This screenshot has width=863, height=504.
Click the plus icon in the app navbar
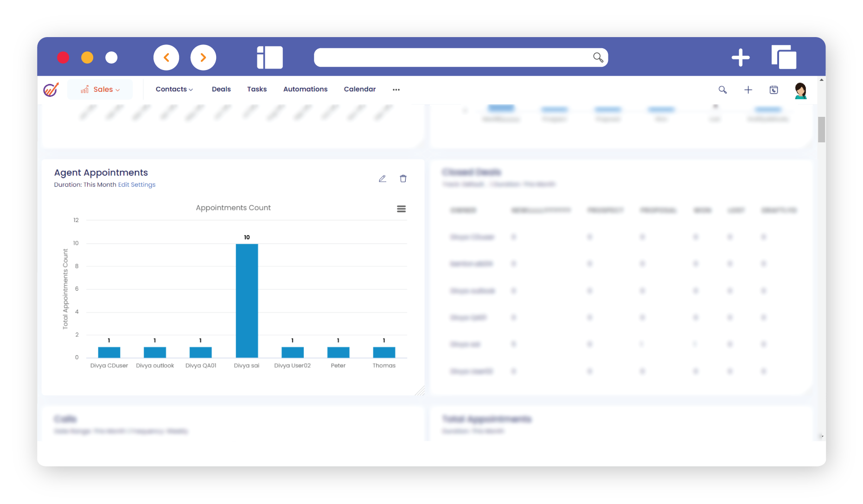point(748,90)
